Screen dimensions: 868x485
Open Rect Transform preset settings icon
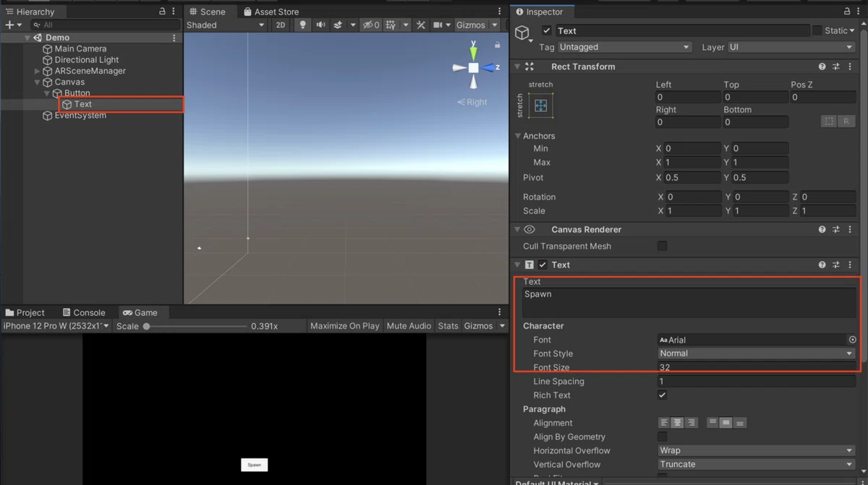tap(836, 66)
